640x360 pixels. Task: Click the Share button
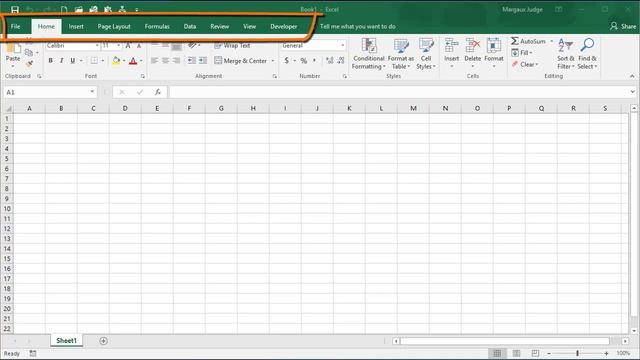point(623,27)
